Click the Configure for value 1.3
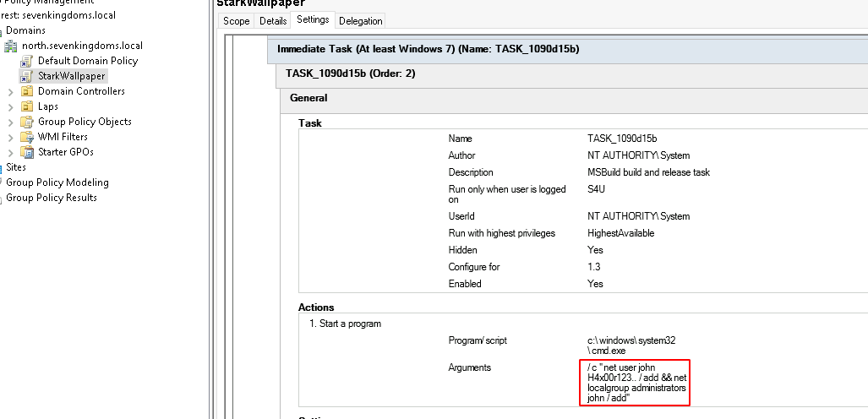Image resolution: width=868 pixels, height=419 pixels. pyautogui.click(x=593, y=267)
